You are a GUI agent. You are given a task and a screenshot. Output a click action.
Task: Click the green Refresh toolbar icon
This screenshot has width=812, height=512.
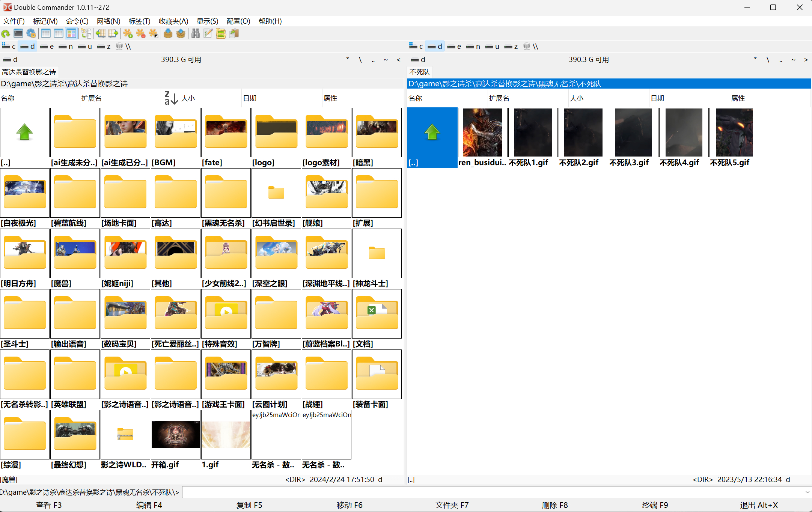pyautogui.click(x=6, y=34)
